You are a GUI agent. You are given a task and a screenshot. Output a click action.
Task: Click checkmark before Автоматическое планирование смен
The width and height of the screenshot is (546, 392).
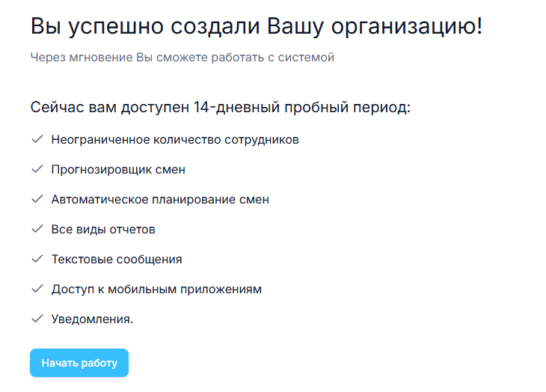point(37,199)
